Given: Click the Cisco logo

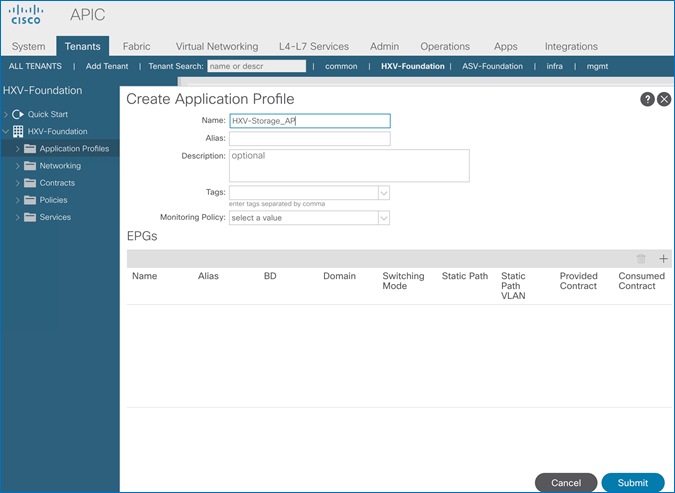Looking at the screenshot, I should (x=24, y=15).
